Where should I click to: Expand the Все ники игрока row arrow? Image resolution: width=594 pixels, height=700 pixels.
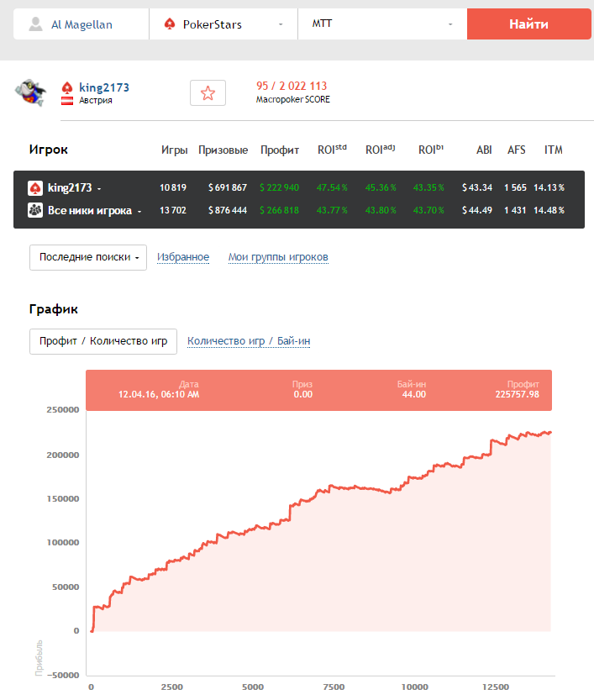tap(139, 211)
